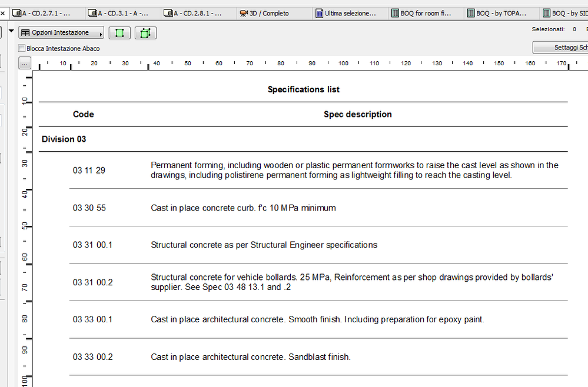Viewport: 588px width, 387px height.
Task: Select code cell 03 33 00.2
Action: coord(92,357)
